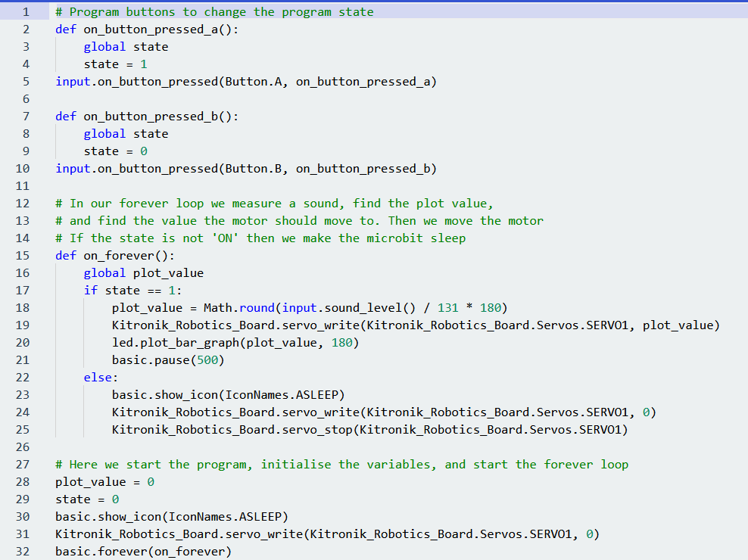Click 'state = 1' assignment on line 4
This screenshot has height=560, width=748.
[115, 64]
